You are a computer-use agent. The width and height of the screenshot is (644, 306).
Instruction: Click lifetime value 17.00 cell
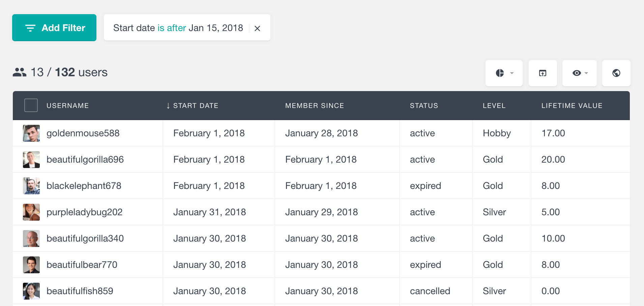[x=553, y=133]
